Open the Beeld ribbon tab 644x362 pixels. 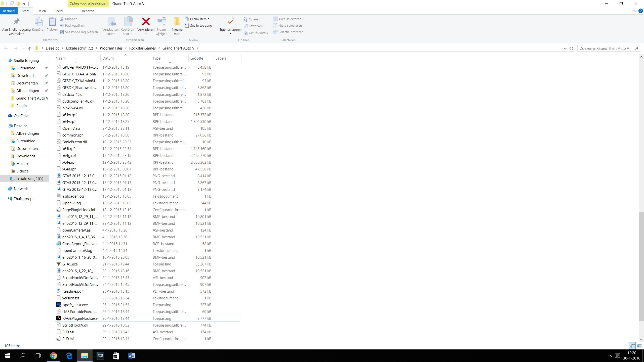(x=58, y=11)
